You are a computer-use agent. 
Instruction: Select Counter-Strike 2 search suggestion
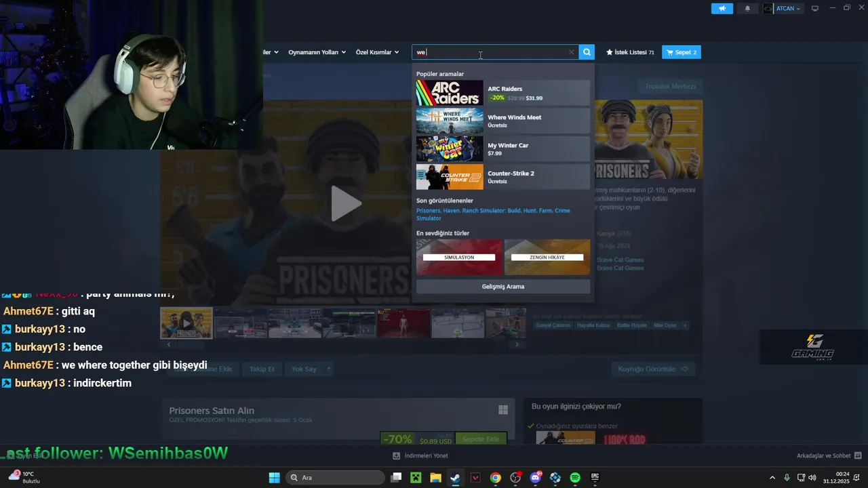pos(503,177)
